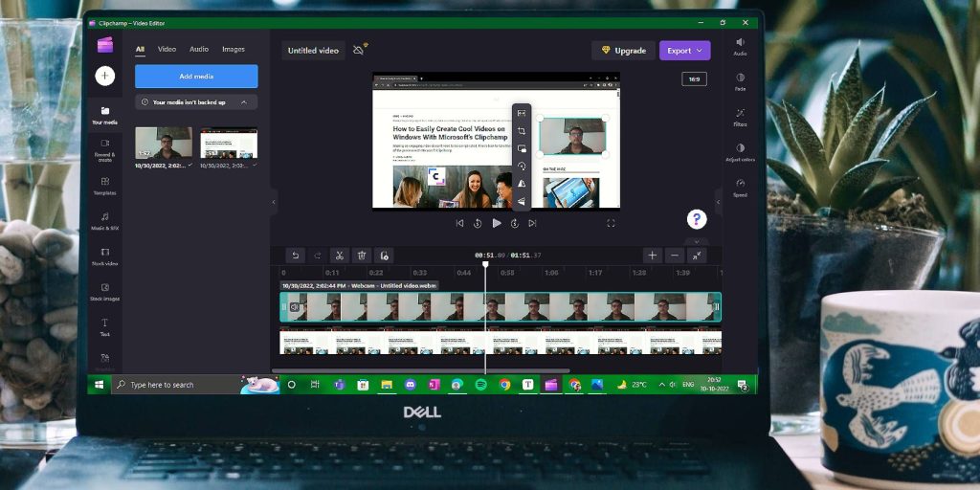Switch to the Video media tab
980x490 pixels.
point(167,50)
